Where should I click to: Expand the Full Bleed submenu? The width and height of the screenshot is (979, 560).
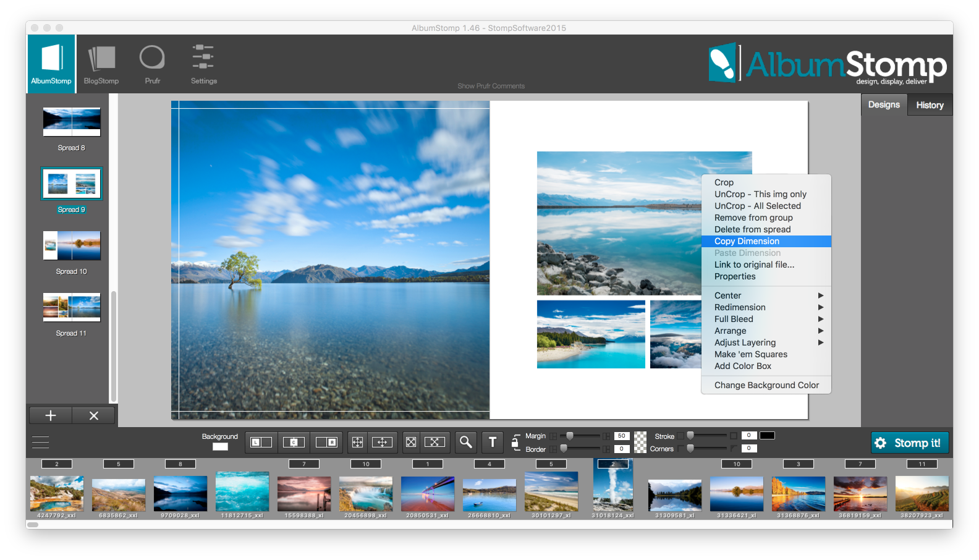click(x=766, y=319)
